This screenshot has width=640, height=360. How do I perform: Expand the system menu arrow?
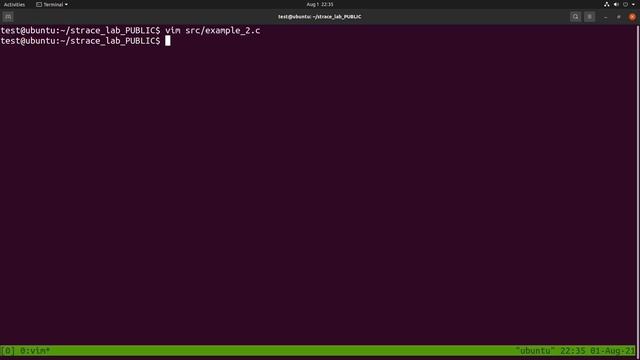(633, 4)
